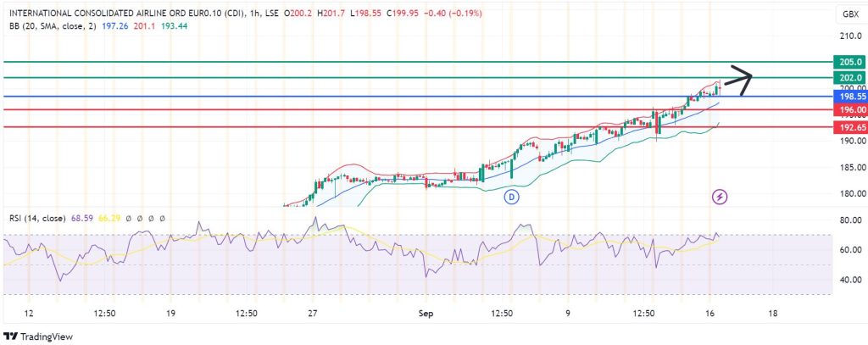Click the 205.0 green price label
This screenshot has height=345, width=868.
pyautogui.click(x=849, y=62)
